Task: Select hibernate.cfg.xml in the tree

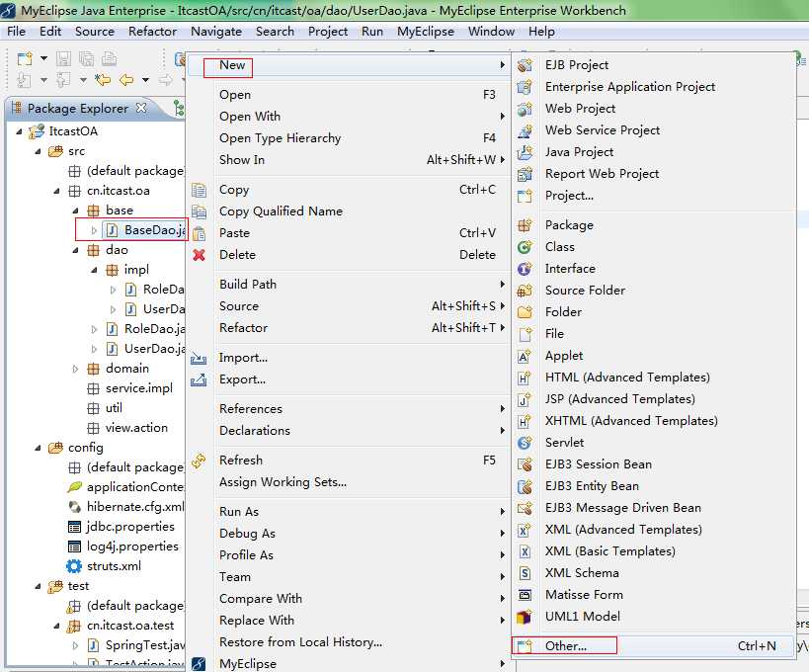Action: (135, 507)
